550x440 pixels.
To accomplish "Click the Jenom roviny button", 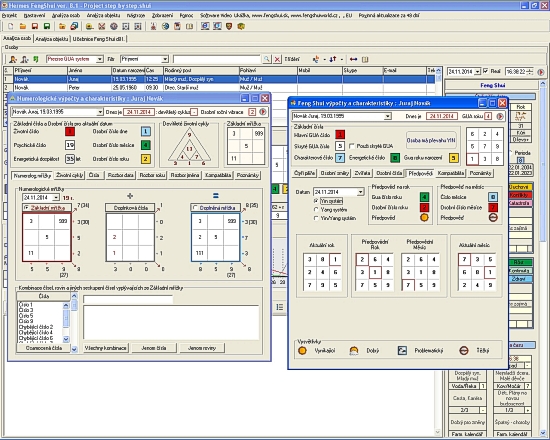I will click(x=202, y=348).
